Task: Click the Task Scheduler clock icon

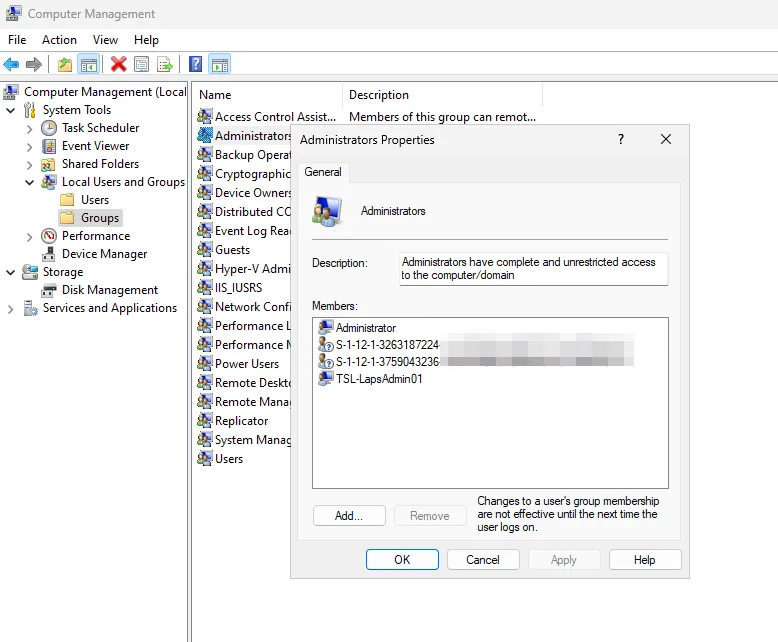Action: point(49,128)
